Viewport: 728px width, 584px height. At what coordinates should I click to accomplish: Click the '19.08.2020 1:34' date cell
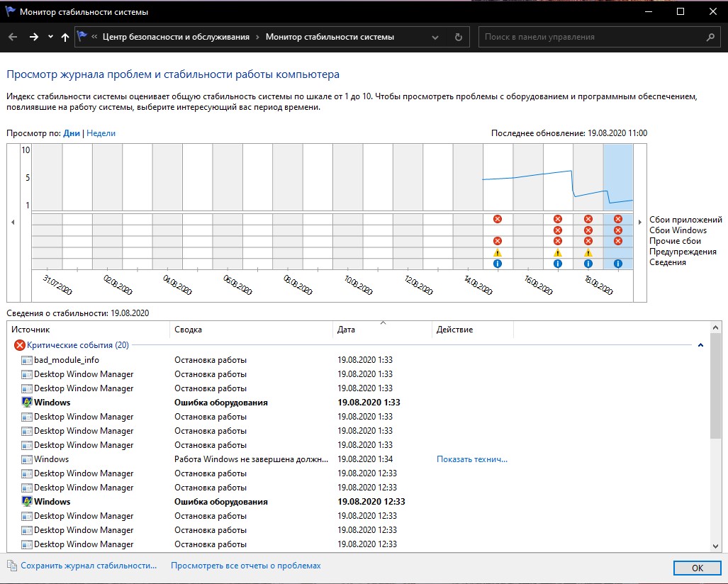click(365, 459)
